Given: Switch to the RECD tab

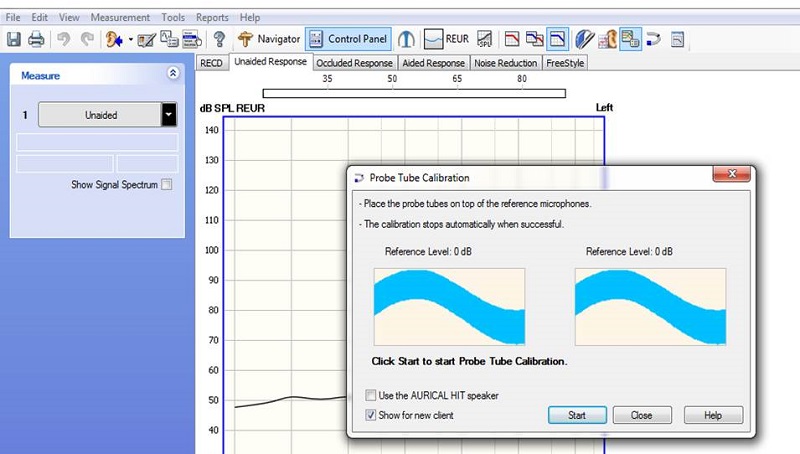Looking at the screenshot, I should [x=211, y=63].
